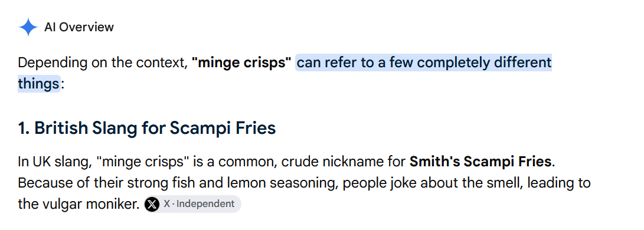Image resolution: width=644 pixels, height=230 pixels.
Task: Click the blue AI Overview sparkle icon
Action: click(28, 28)
